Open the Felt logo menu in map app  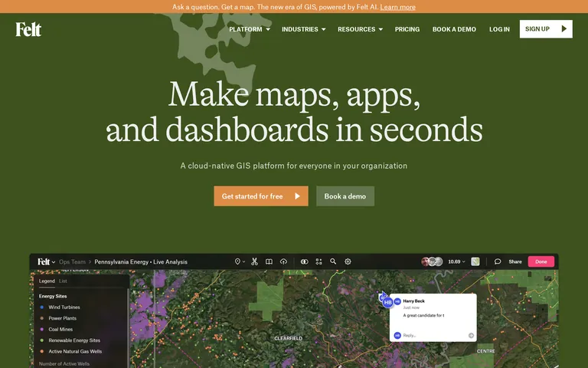46,261
